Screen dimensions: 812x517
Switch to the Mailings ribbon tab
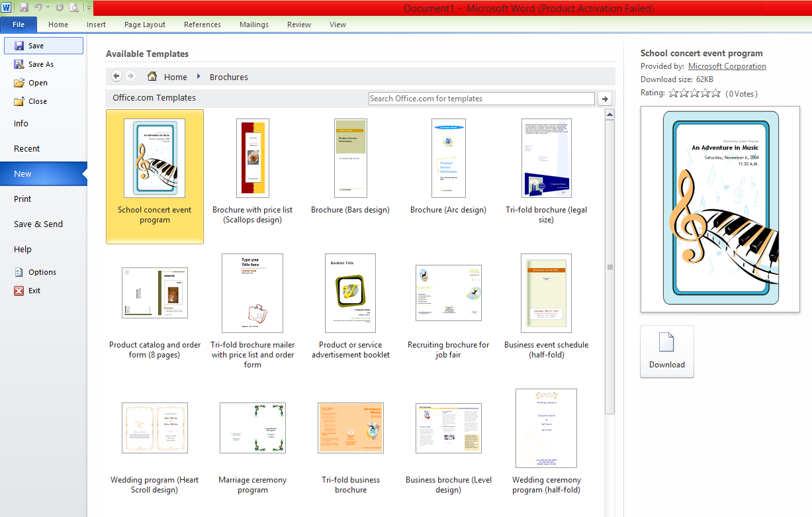[253, 24]
